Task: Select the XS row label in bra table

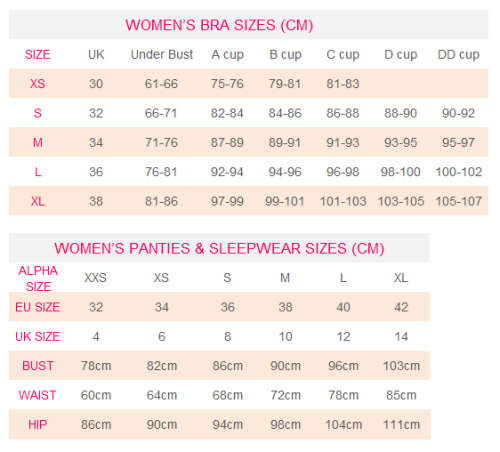Action: point(38,84)
